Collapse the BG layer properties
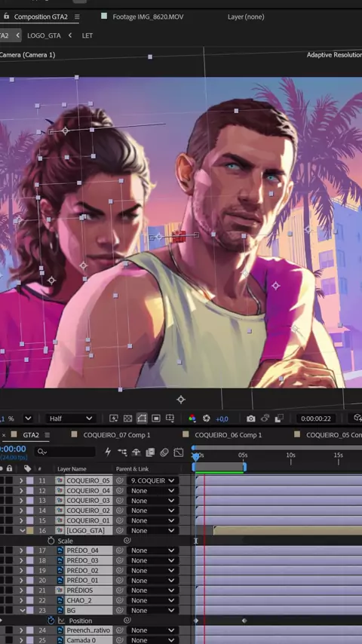 [22, 610]
